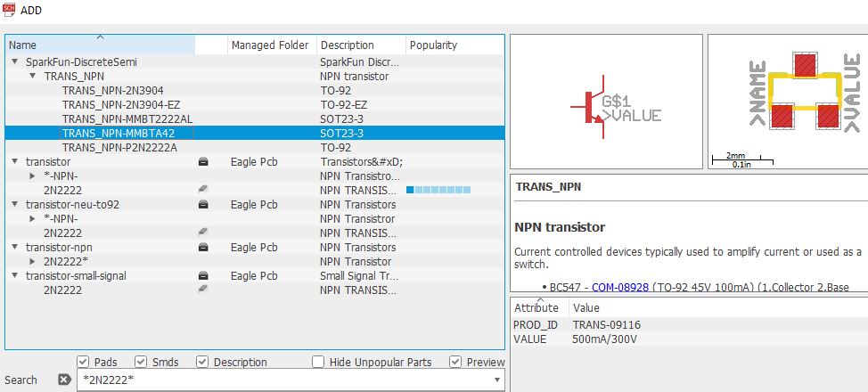Click the EAGLE SCH icon in title bar
Screen dimensions: 868x392
coord(8,10)
